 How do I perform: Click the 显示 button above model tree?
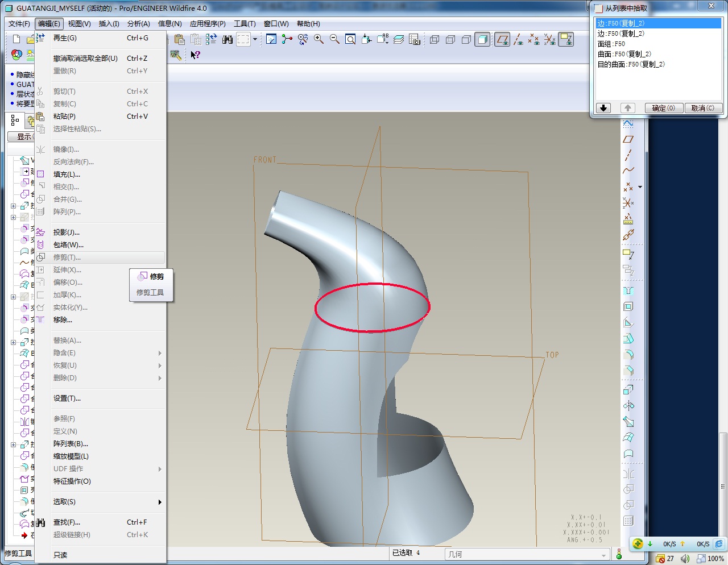[x=21, y=136]
